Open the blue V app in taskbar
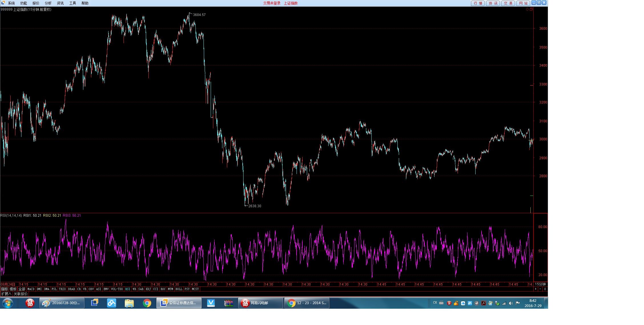Image resolution: width=644 pixels, height=325 pixels. tap(211, 303)
